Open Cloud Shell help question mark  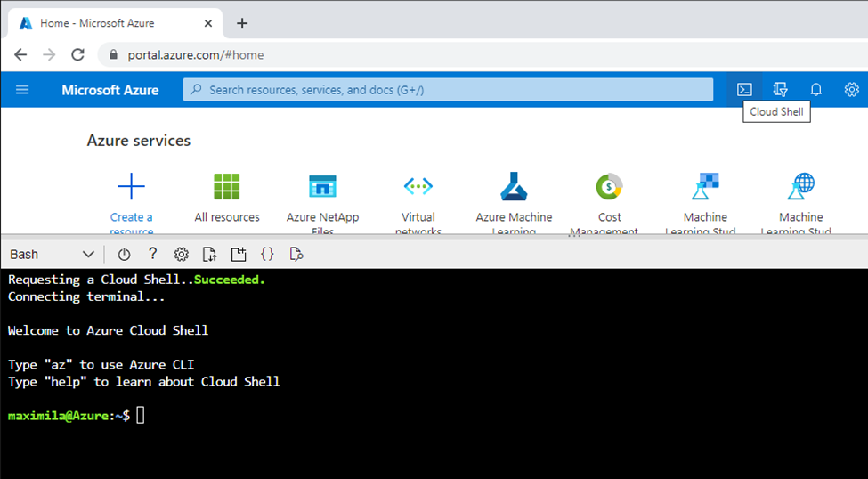pyautogui.click(x=153, y=254)
